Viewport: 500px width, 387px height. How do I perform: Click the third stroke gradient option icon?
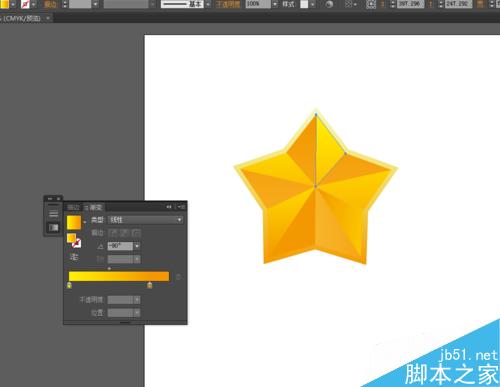coord(136,233)
